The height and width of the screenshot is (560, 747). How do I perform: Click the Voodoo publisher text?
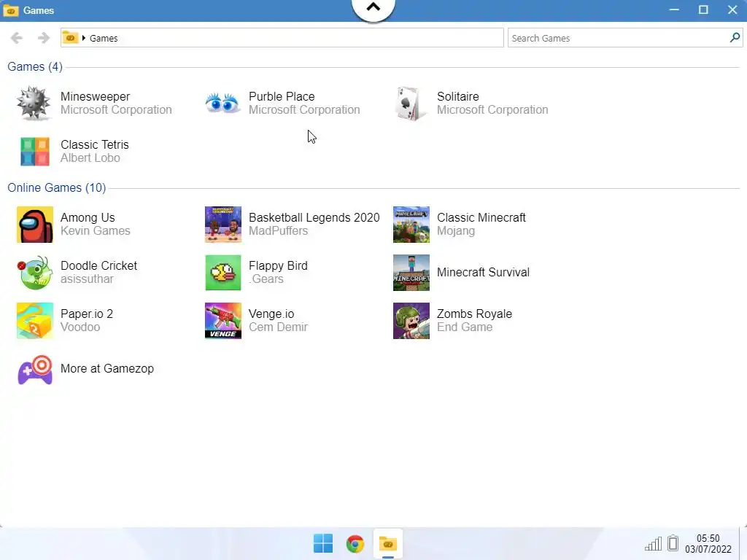pyautogui.click(x=80, y=327)
